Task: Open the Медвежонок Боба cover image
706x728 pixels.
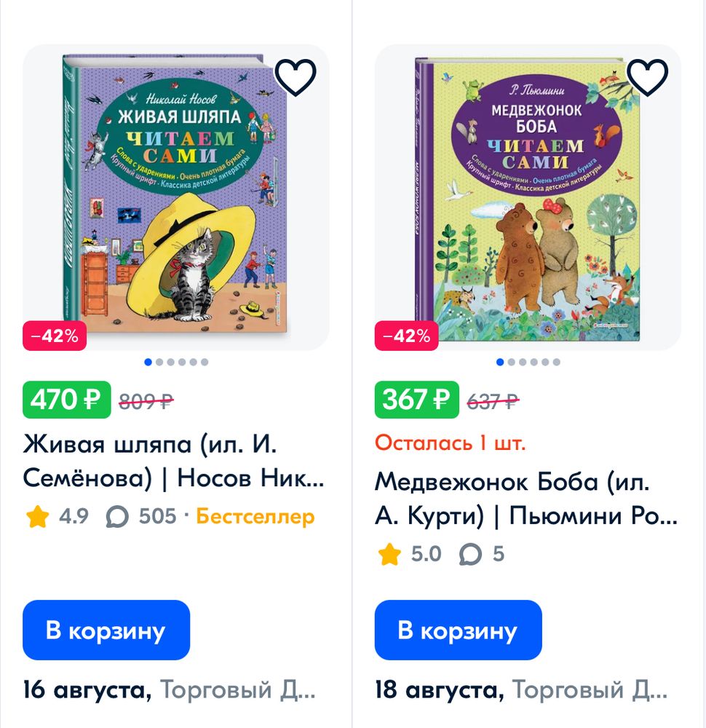Action: tap(520, 197)
